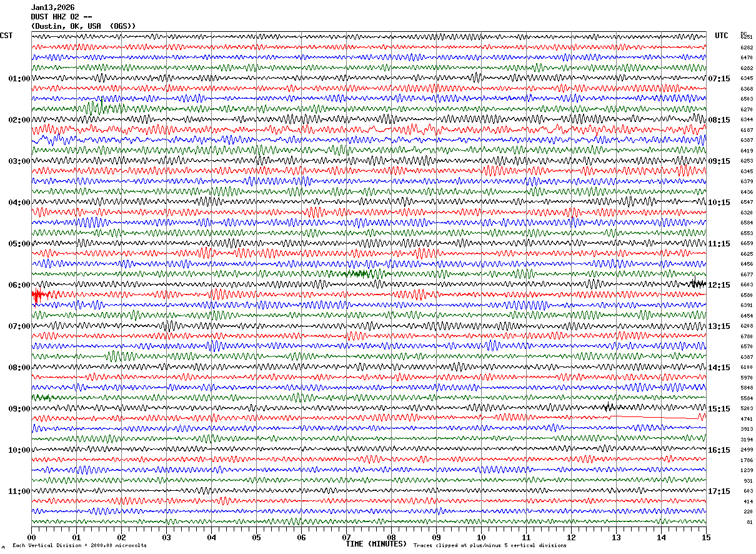The width and height of the screenshot is (756, 554).
Task: Click the 08:15 UTC time label
Action: coord(719,120)
